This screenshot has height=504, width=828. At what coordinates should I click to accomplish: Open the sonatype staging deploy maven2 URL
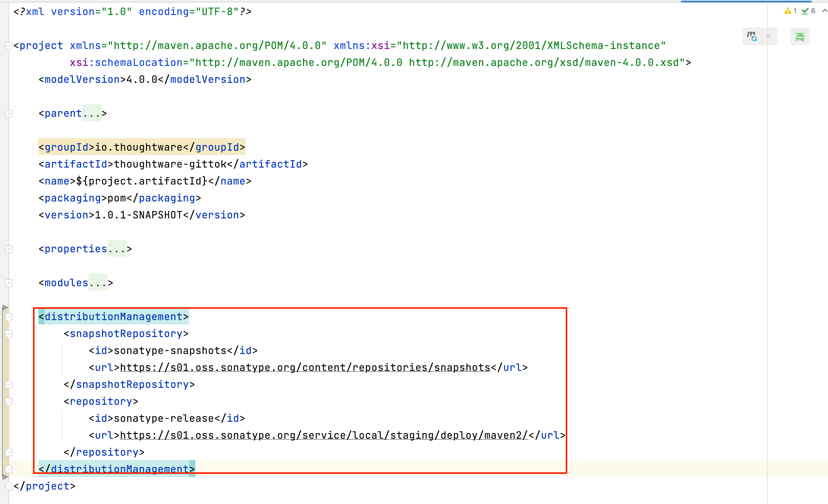[x=324, y=436]
